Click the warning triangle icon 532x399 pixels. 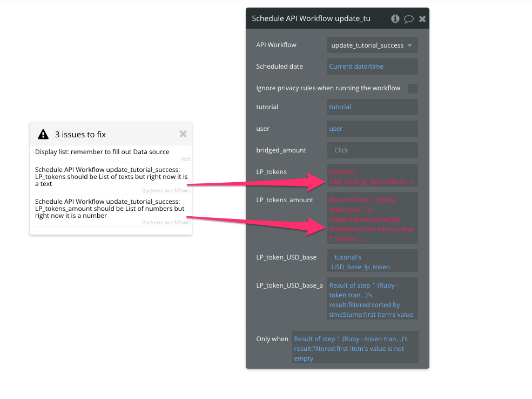pos(43,135)
